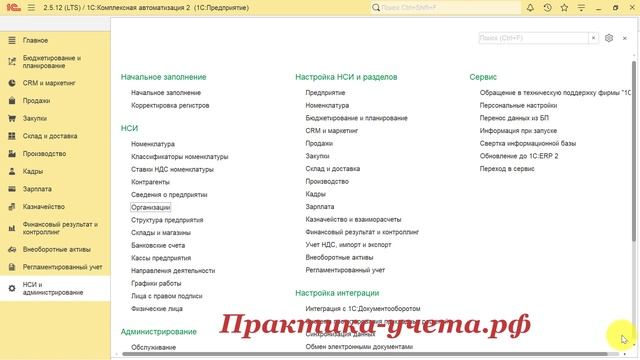Click the НСИ и администрирование gear icon
Screen dimensions: 640x360
(x=12, y=289)
